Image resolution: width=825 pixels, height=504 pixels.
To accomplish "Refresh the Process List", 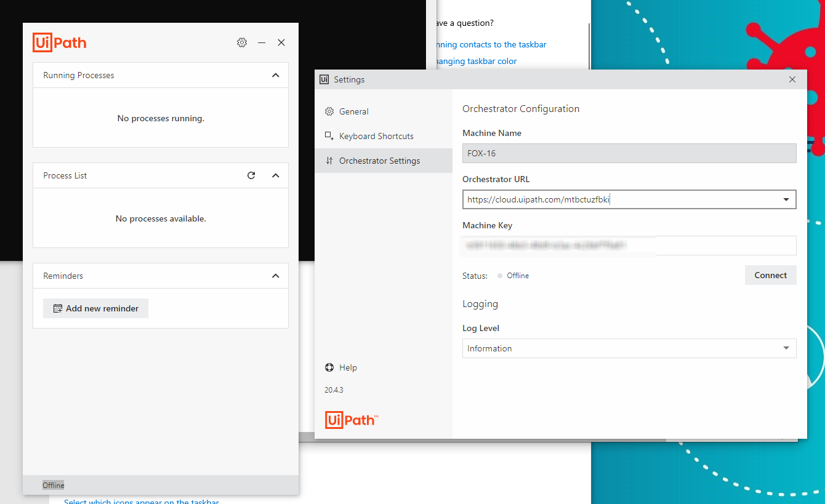I will tap(251, 175).
